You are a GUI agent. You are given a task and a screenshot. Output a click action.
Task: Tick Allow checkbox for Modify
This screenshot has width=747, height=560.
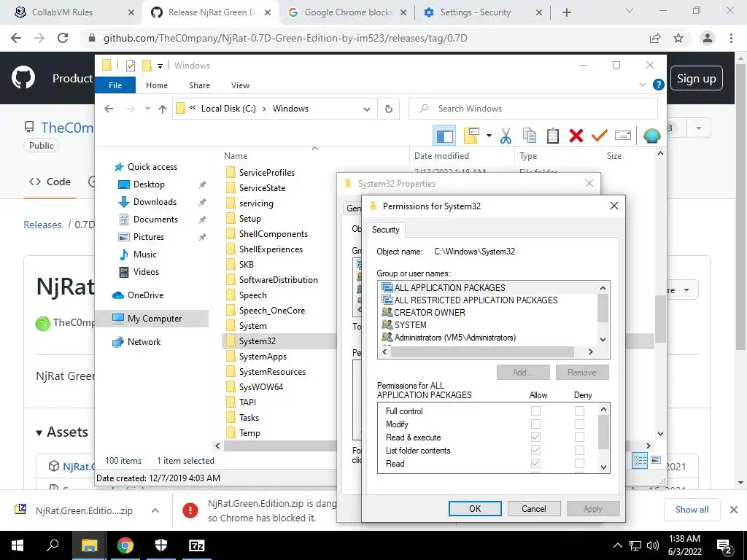[x=536, y=424]
